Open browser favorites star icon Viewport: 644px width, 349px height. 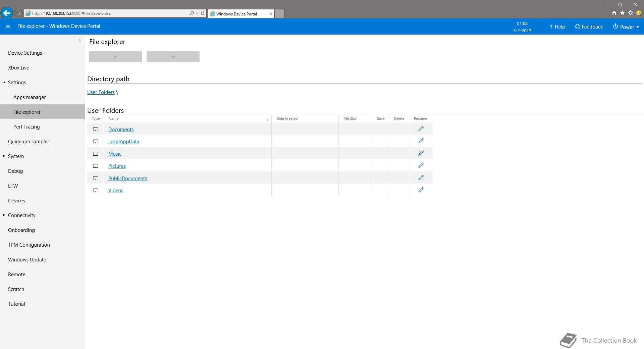point(622,13)
